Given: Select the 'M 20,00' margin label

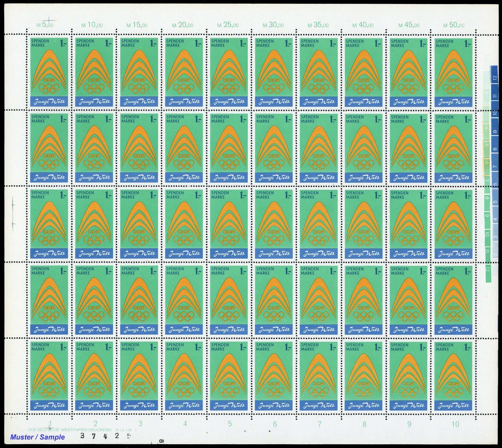Looking at the screenshot, I should click(183, 25).
